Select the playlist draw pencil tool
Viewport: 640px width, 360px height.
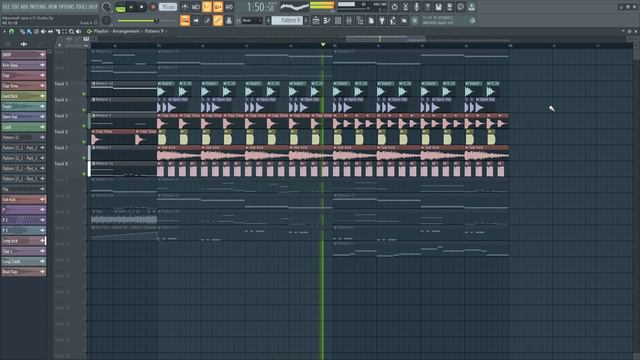pyautogui.click(x=22, y=31)
